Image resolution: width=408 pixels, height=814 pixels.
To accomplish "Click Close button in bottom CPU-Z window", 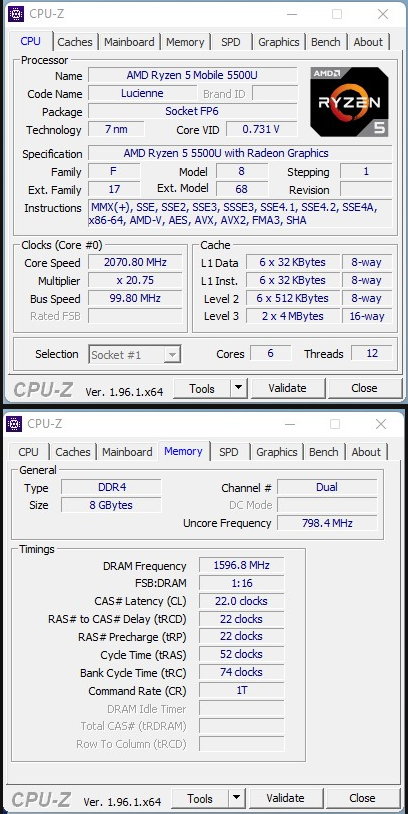I will (x=362, y=798).
